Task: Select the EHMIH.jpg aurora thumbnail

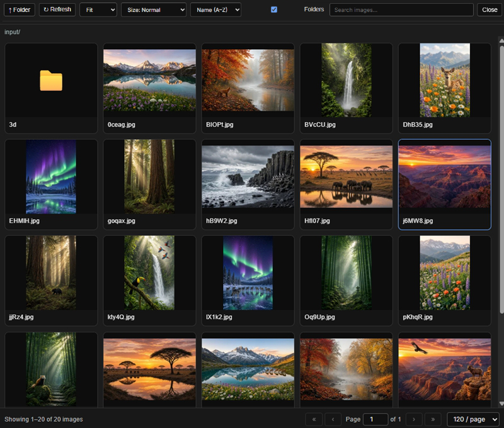Action: click(x=51, y=176)
